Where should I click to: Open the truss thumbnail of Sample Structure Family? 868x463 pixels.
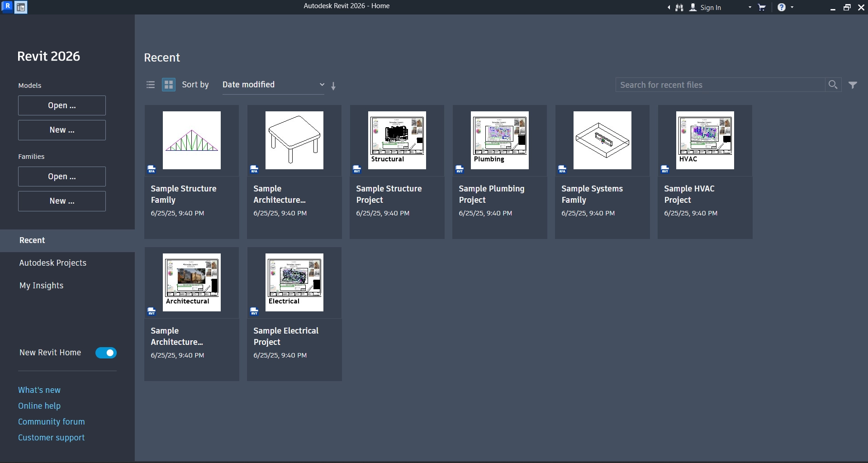click(192, 140)
